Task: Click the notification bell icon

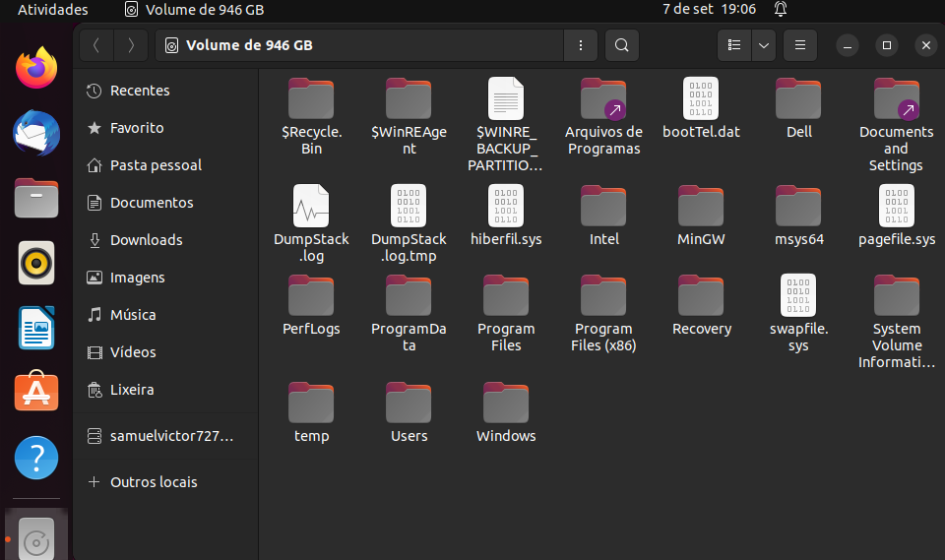Action: (781, 9)
